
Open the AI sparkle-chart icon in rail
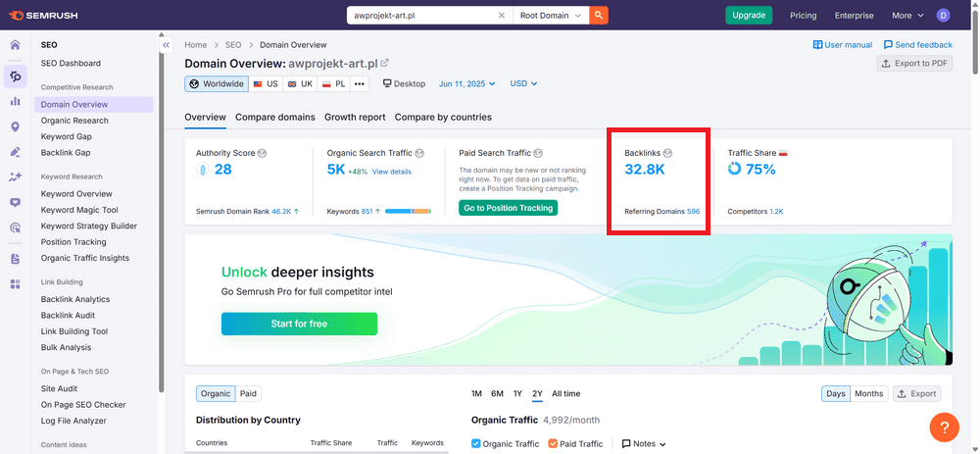[x=15, y=177]
